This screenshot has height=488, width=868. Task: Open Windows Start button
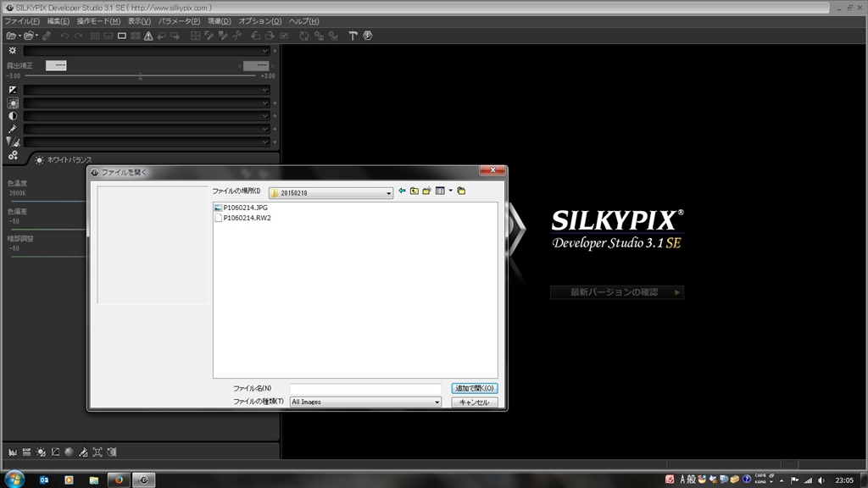click(x=14, y=480)
